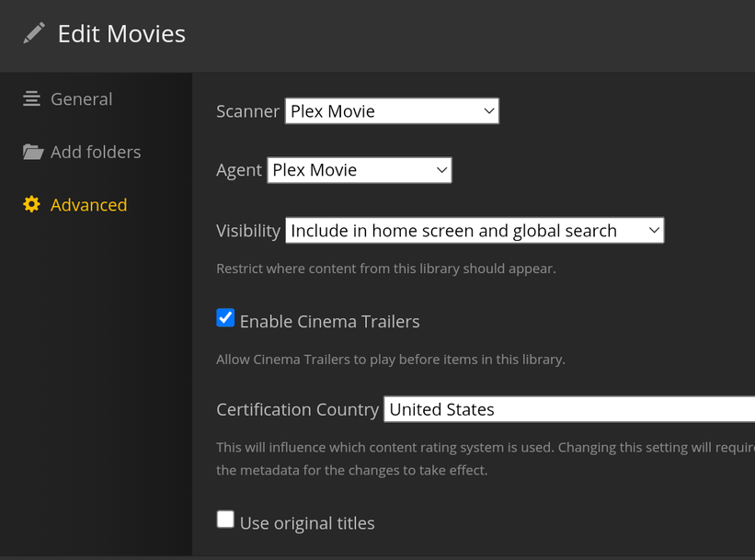Click the Scanner field label

(x=247, y=111)
